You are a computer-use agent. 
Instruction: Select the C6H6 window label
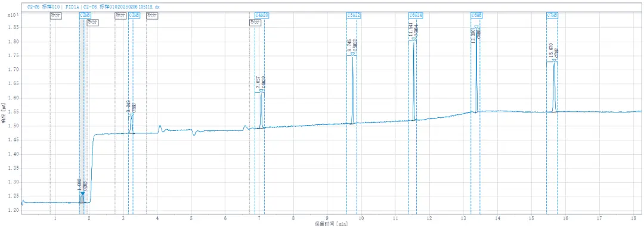point(477,15)
